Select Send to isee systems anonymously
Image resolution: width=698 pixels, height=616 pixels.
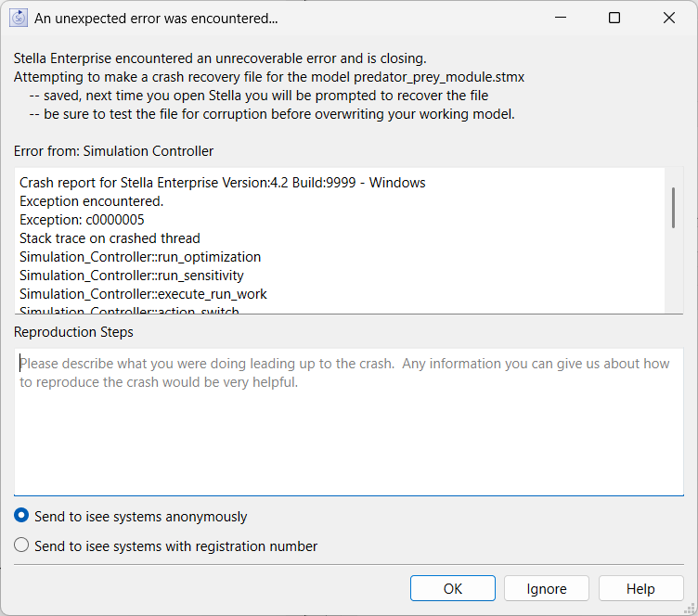point(22,517)
